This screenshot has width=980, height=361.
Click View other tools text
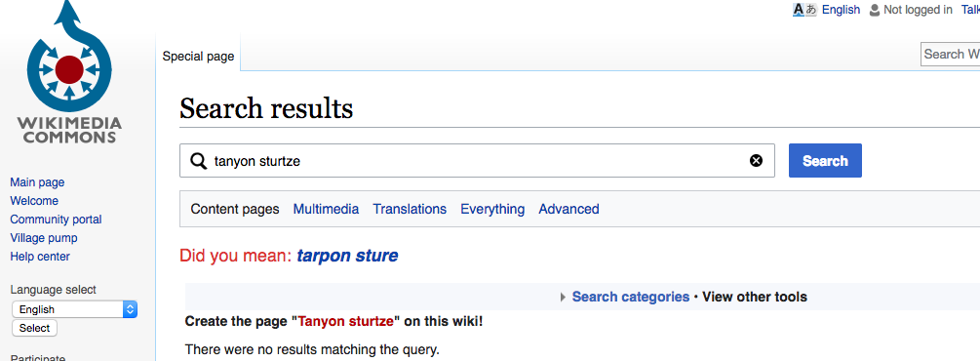[x=755, y=298]
